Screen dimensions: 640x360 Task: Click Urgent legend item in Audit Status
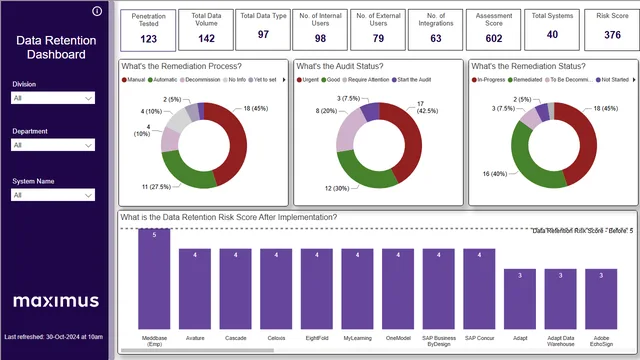pyautogui.click(x=308, y=80)
